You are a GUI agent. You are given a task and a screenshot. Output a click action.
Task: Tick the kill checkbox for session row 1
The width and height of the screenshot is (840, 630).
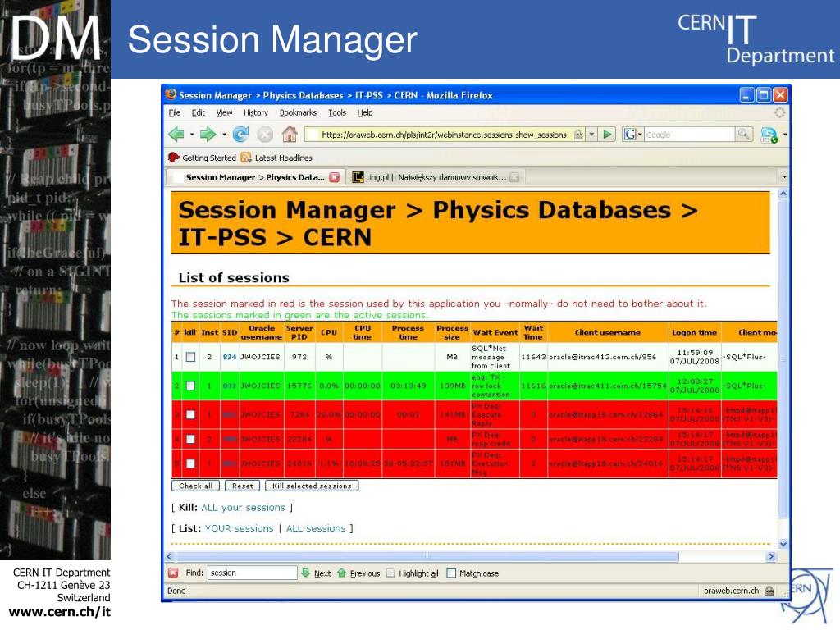(190, 357)
